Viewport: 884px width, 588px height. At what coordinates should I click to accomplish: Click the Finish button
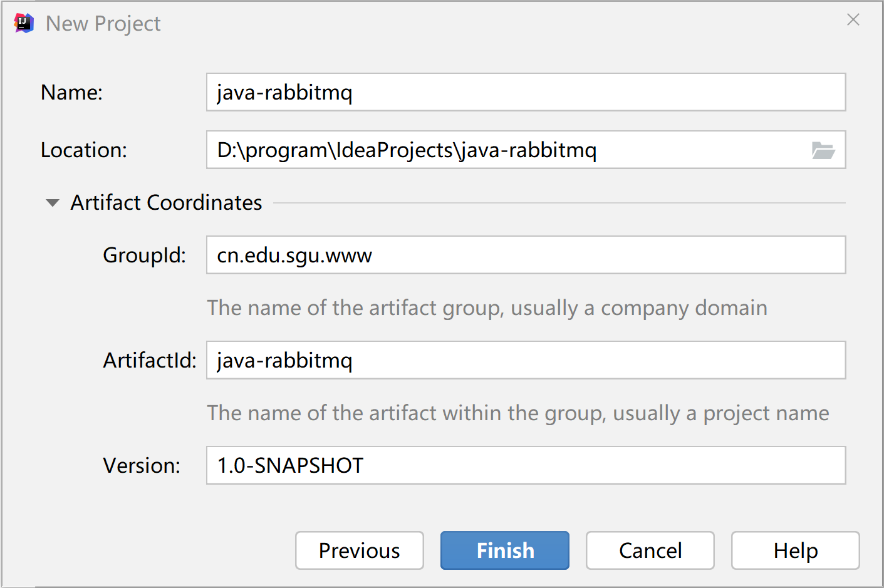[504, 550]
